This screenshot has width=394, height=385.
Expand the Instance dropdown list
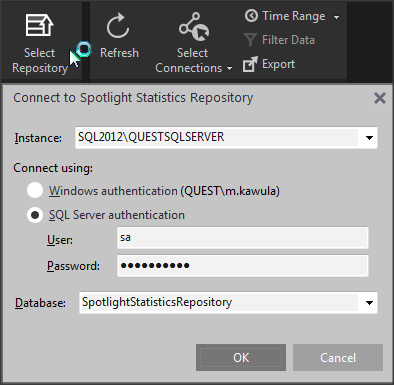369,138
